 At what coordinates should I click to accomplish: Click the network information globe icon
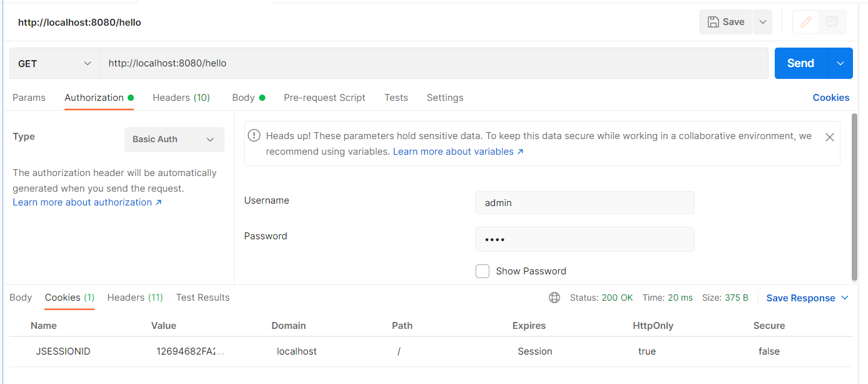(x=554, y=298)
